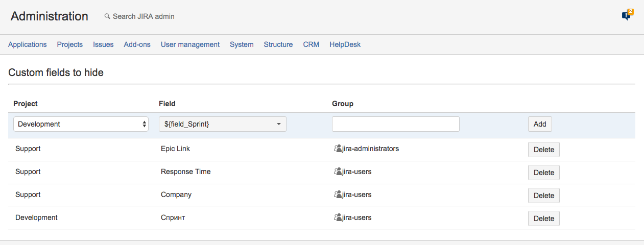644x245 pixels.
Task: Select the System menu item
Action: point(242,44)
